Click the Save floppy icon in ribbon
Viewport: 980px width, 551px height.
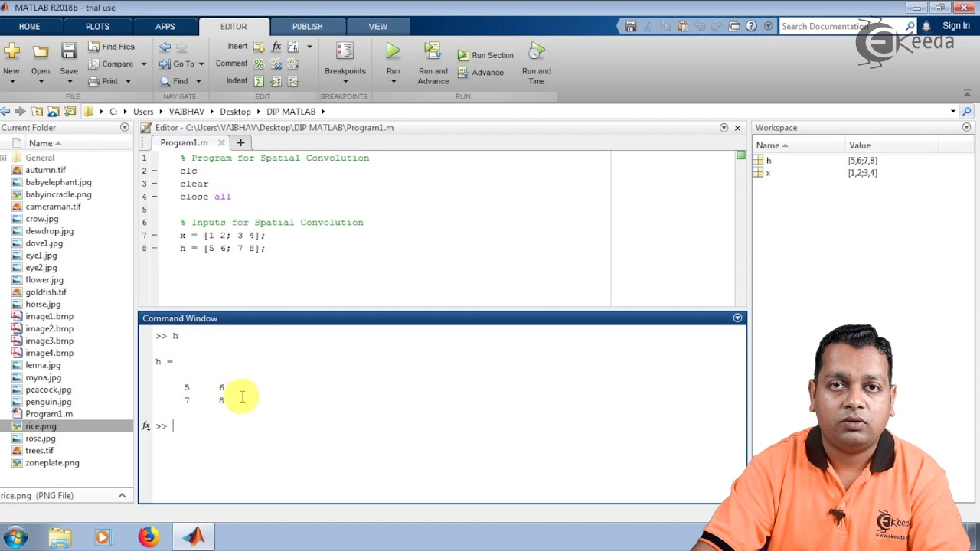point(69,52)
